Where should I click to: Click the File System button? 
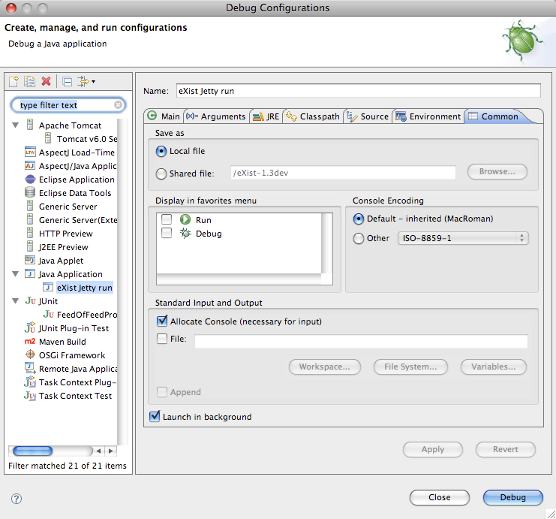411,367
